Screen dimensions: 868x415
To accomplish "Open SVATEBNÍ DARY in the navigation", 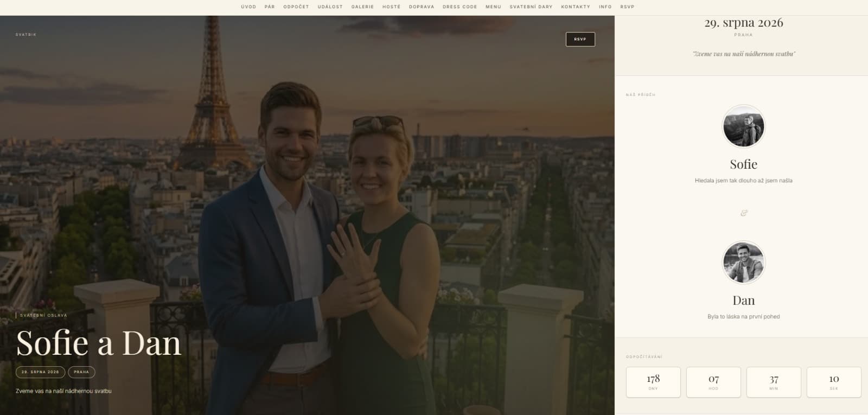I will pyautogui.click(x=531, y=7).
